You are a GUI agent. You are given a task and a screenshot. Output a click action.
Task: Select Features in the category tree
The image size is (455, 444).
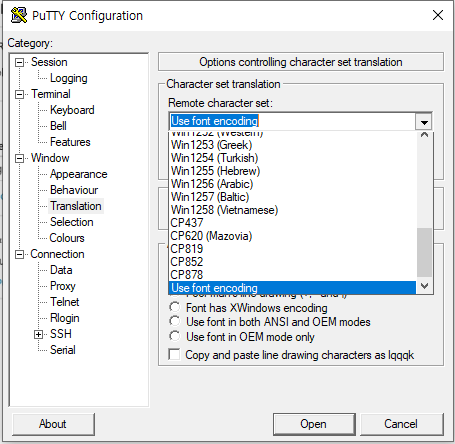point(70,142)
